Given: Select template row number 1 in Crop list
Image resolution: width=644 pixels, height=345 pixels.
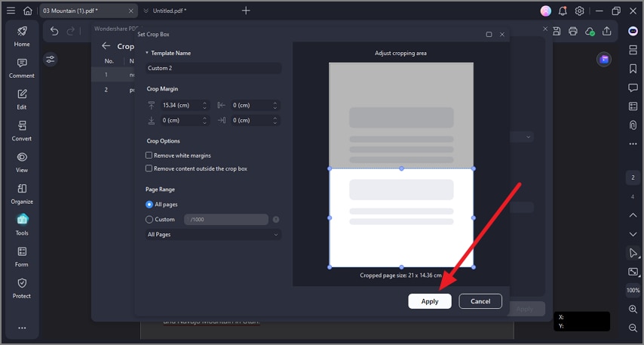Looking at the screenshot, I should click(x=113, y=75).
